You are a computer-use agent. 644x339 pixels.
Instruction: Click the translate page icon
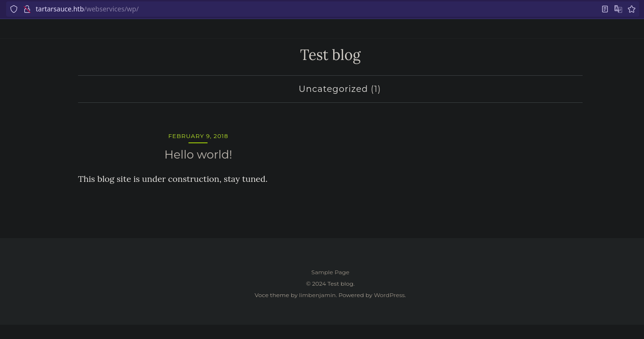point(618,9)
